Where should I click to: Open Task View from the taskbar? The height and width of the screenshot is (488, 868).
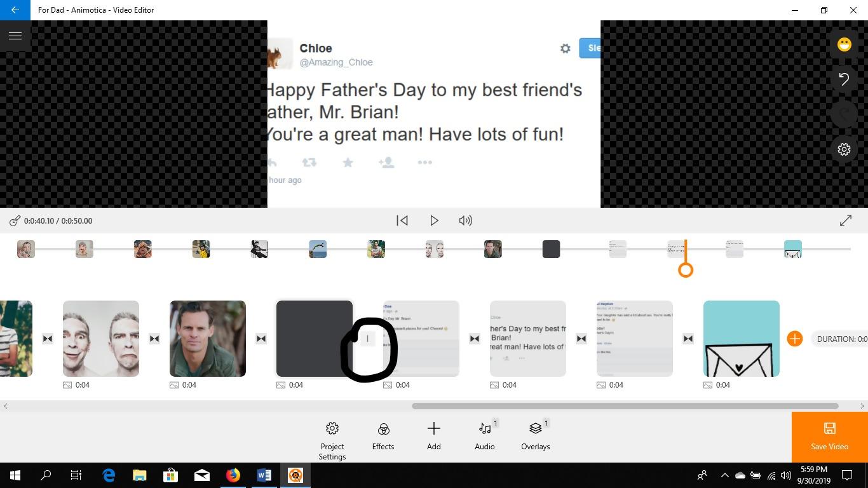(76, 475)
